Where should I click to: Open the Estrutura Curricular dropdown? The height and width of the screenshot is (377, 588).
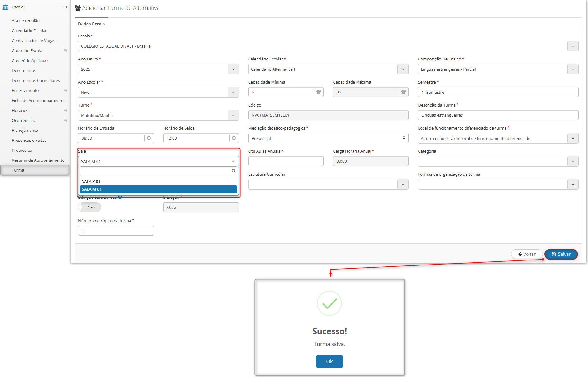328,185
